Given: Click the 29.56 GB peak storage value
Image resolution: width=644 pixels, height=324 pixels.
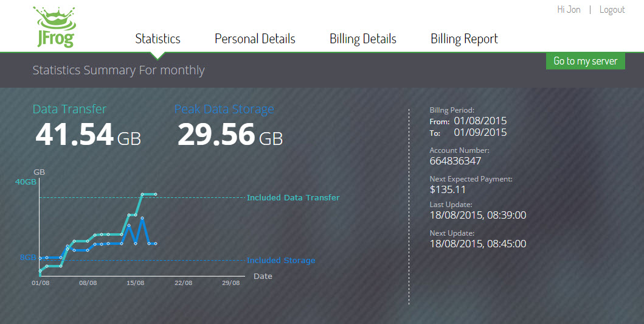Looking at the screenshot, I should pos(230,135).
